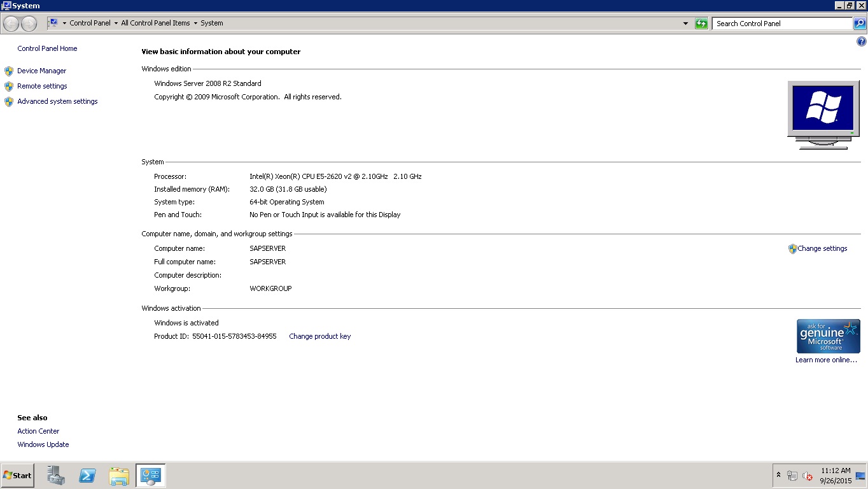Open Windows Explorer folder icon in taskbar
The height and width of the screenshot is (489, 868).
tap(119, 475)
